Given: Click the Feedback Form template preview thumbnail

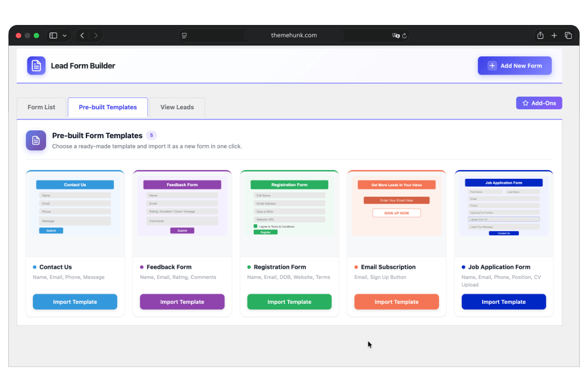Looking at the screenshot, I should click(x=182, y=206).
